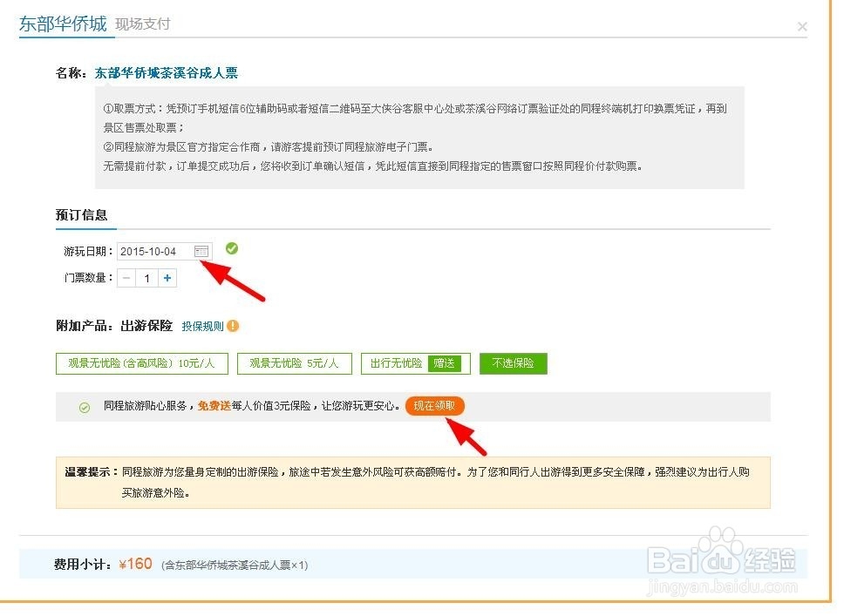The height and width of the screenshot is (616, 844).
Task: Click the 预订信息 section heading
Action: pos(81,214)
